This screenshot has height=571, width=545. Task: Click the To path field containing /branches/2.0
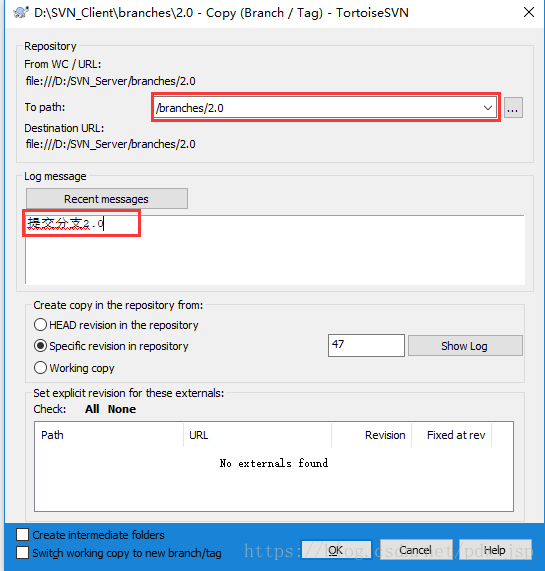point(325,108)
